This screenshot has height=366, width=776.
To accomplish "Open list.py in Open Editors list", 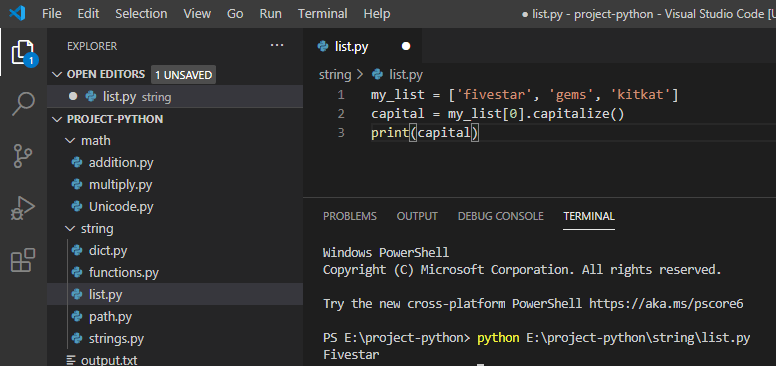I will point(175,96).
